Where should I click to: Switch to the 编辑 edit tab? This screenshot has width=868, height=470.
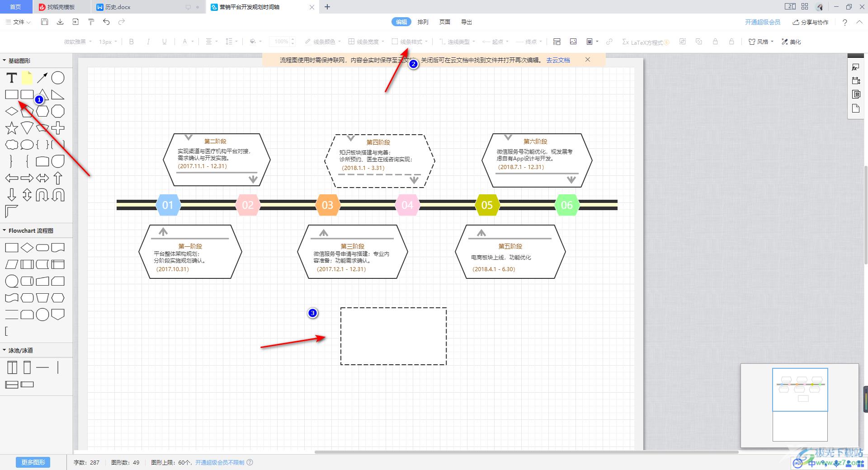pos(401,22)
